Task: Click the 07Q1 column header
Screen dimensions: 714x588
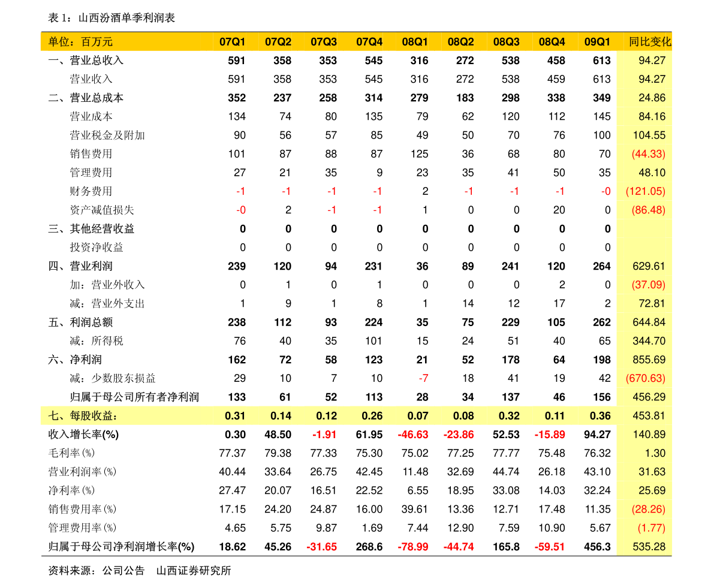Action: click(x=232, y=42)
